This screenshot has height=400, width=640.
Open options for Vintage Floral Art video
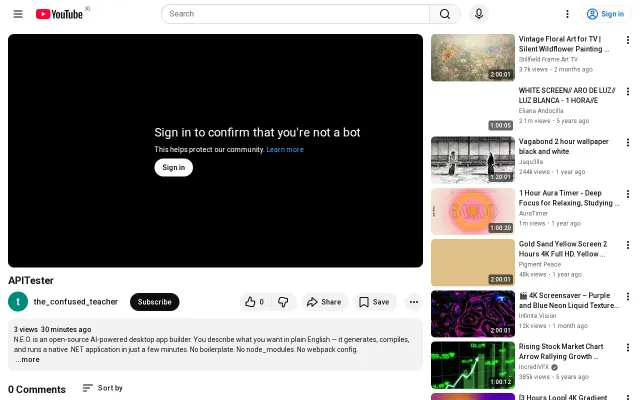point(628,40)
